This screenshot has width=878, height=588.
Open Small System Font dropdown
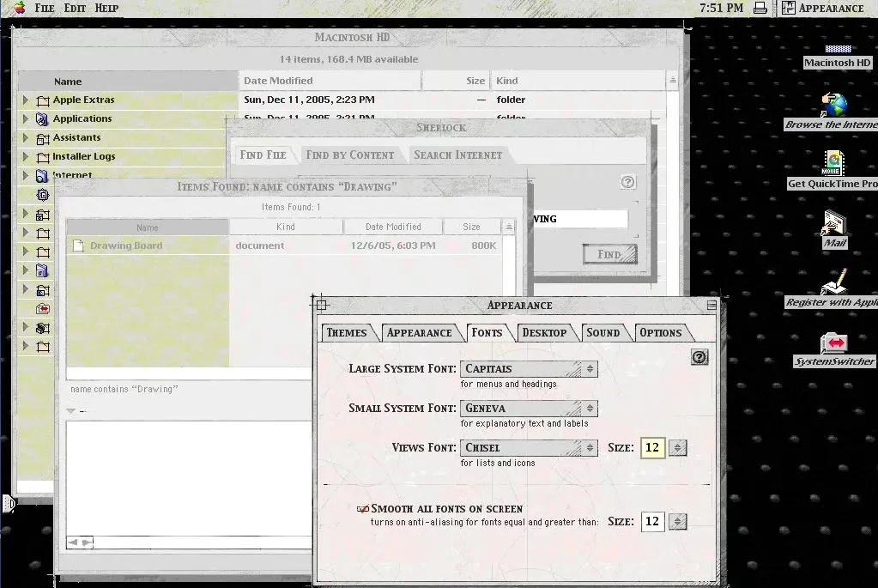pos(529,409)
